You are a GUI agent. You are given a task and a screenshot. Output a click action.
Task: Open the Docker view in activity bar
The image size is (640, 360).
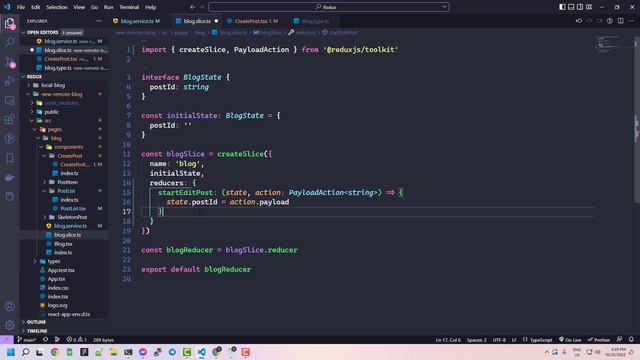point(9,178)
